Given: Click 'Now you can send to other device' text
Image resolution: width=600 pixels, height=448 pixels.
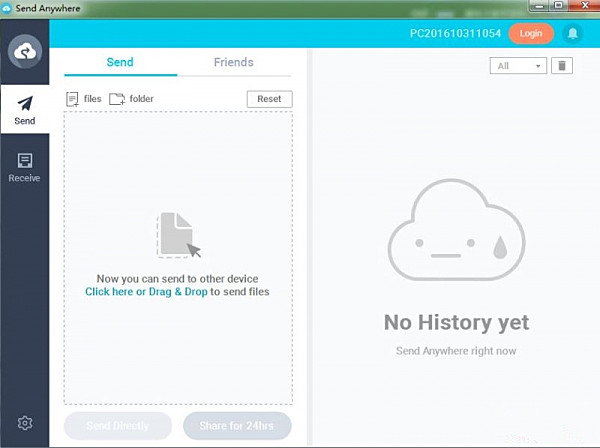Looking at the screenshot, I should click(x=178, y=279).
